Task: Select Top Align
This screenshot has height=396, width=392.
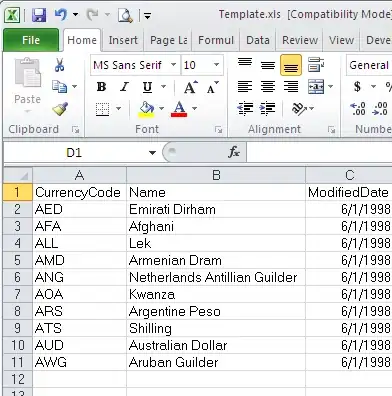Action: click(x=245, y=62)
